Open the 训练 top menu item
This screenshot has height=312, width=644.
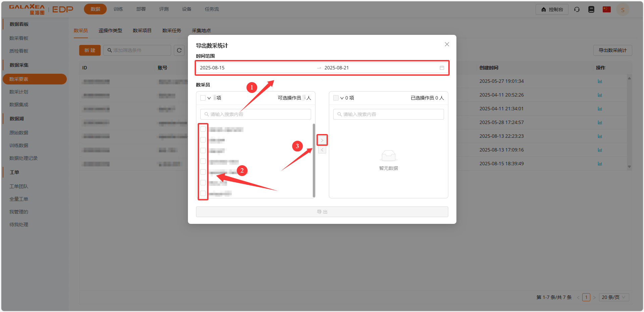[x=118, y=9]
